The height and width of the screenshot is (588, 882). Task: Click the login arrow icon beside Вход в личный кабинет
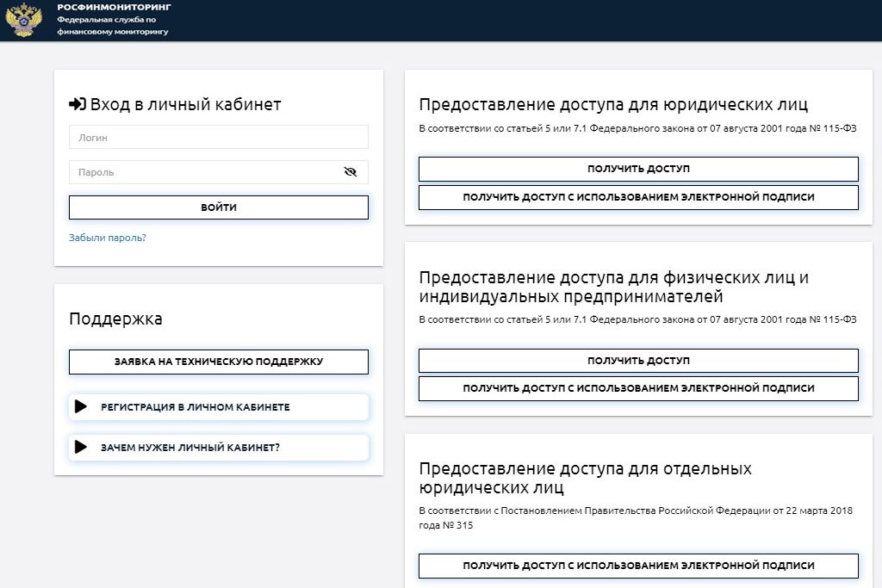tap(76, 104)
